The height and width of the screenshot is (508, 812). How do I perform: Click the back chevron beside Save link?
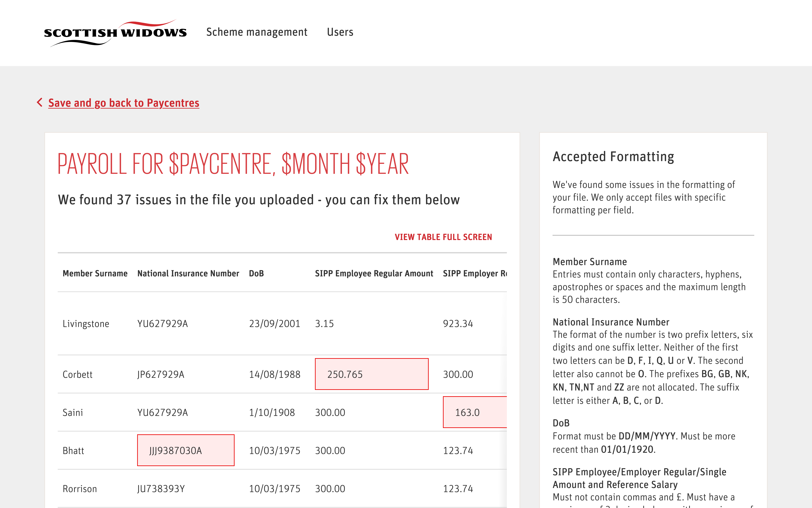click(40, 103)
